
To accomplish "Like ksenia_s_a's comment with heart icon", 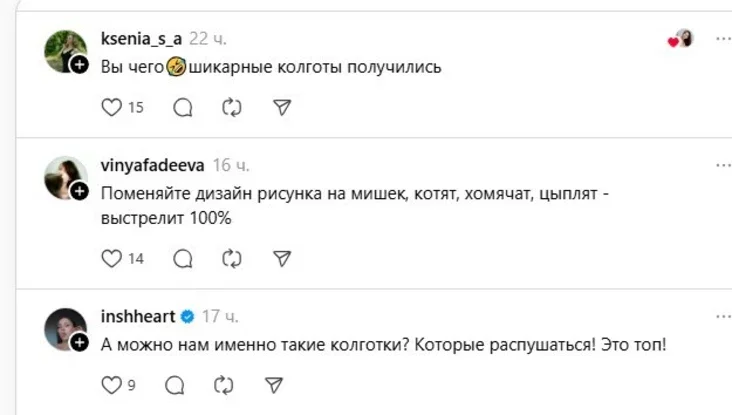I will [x=112, y=107].
